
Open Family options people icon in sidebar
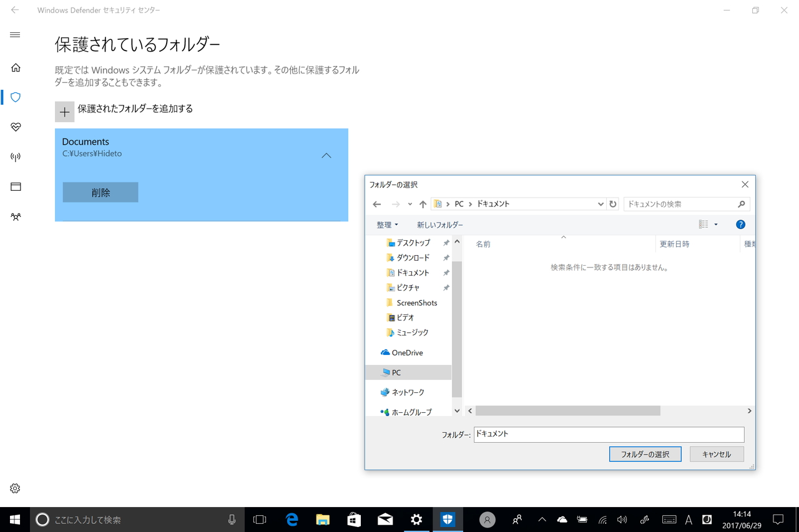(14, 216)
